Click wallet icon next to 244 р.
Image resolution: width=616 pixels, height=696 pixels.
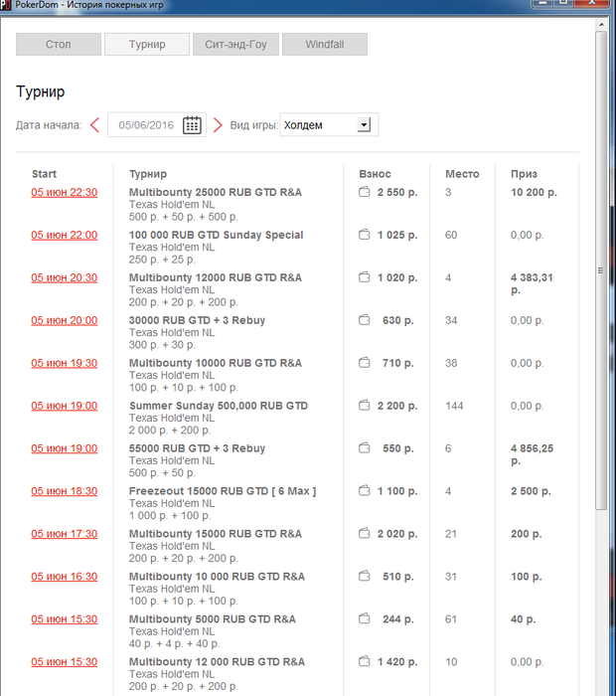tap(364, 618)
